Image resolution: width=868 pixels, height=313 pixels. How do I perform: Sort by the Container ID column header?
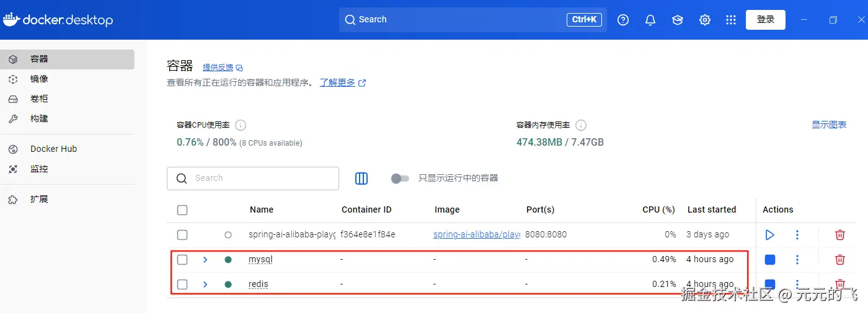coord(366,210)
